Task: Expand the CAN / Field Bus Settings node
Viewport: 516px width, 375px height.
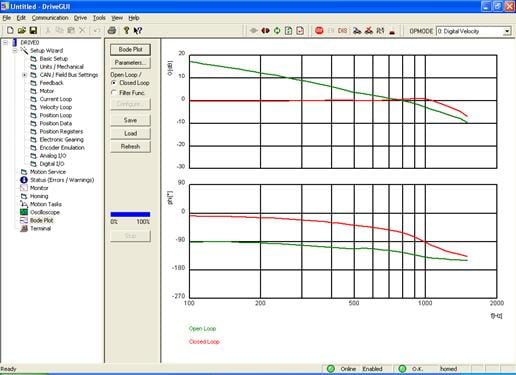Action: pyautogui.click(x=24, y=75)
